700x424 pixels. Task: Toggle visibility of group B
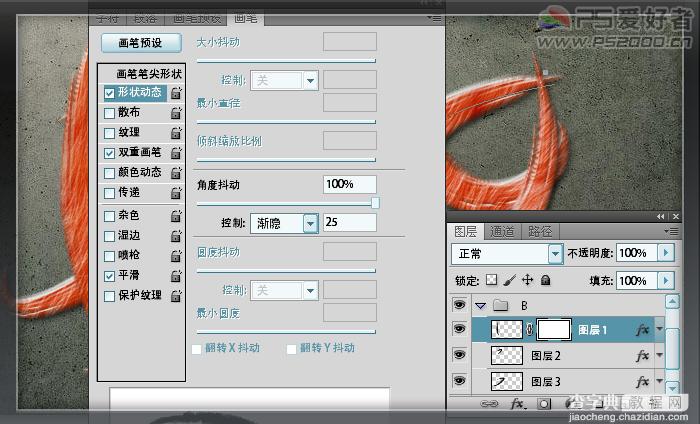point(459,305)
